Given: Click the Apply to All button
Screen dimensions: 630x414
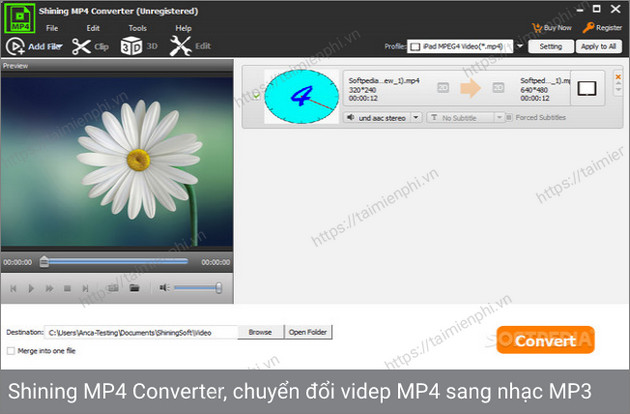Looking at the screenshot, I should [599, 46].
